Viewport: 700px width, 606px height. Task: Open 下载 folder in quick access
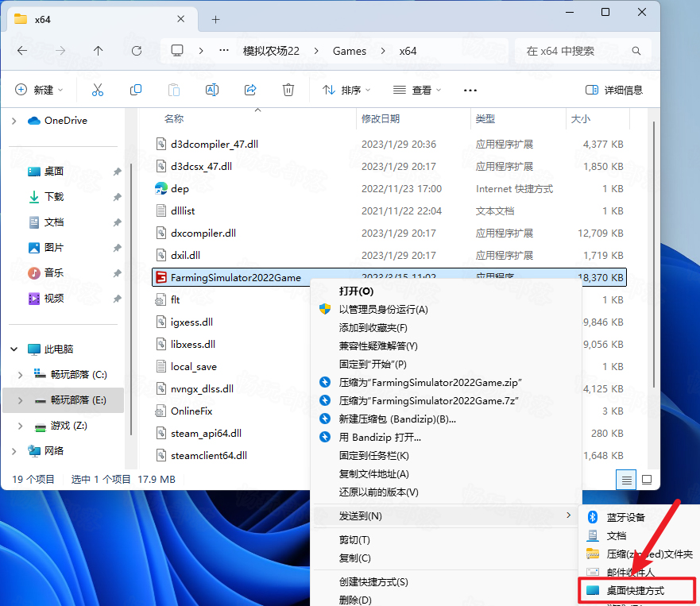[x=46, y=197]
